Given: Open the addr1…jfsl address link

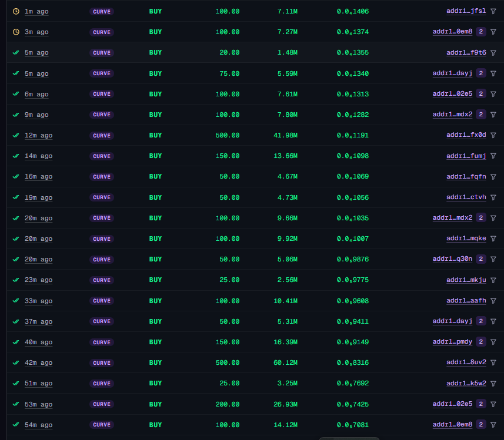Looking at the screenshot, I should [x=466, y=11].
